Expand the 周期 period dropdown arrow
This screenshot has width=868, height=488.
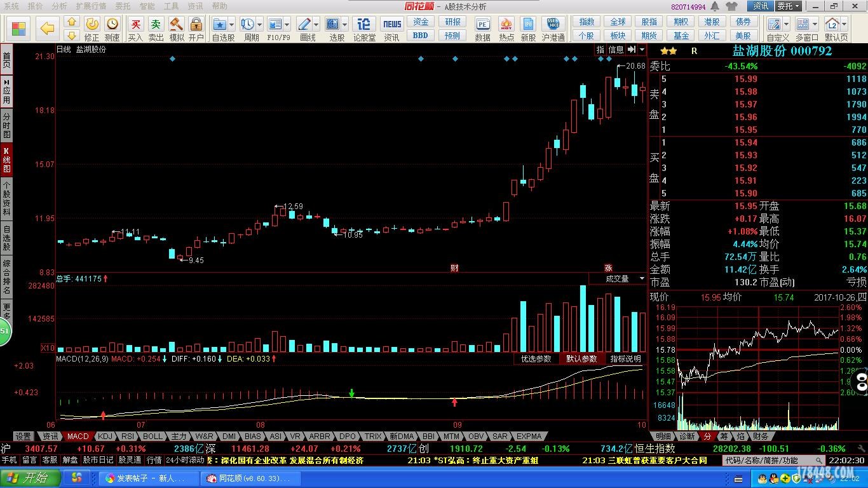259,25
